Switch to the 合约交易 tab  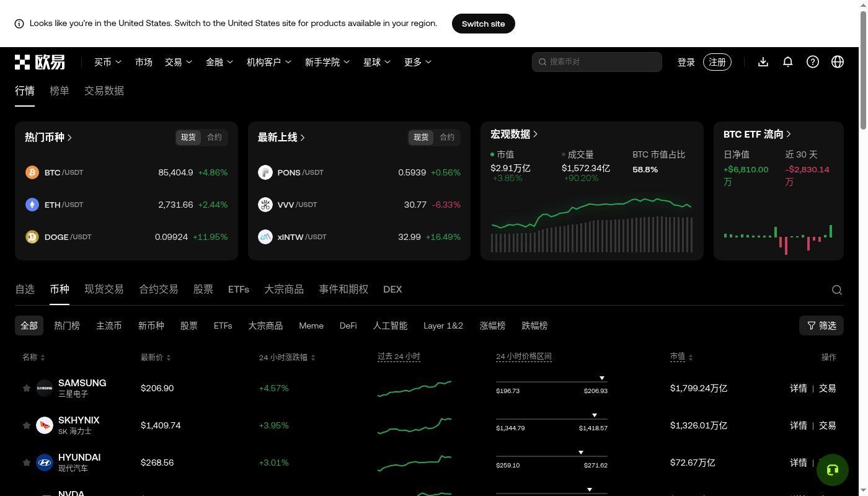click(x=159, y=289)
